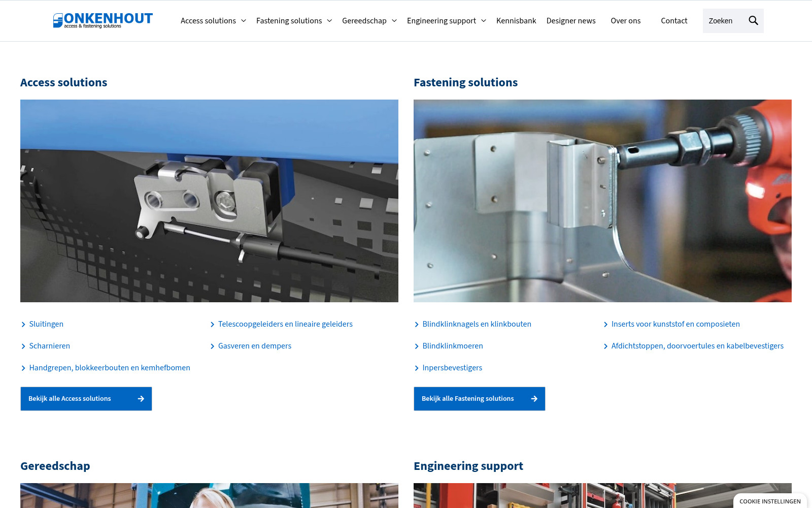
Task: Open Gasveren en dempers link
Action: [255, 346]
